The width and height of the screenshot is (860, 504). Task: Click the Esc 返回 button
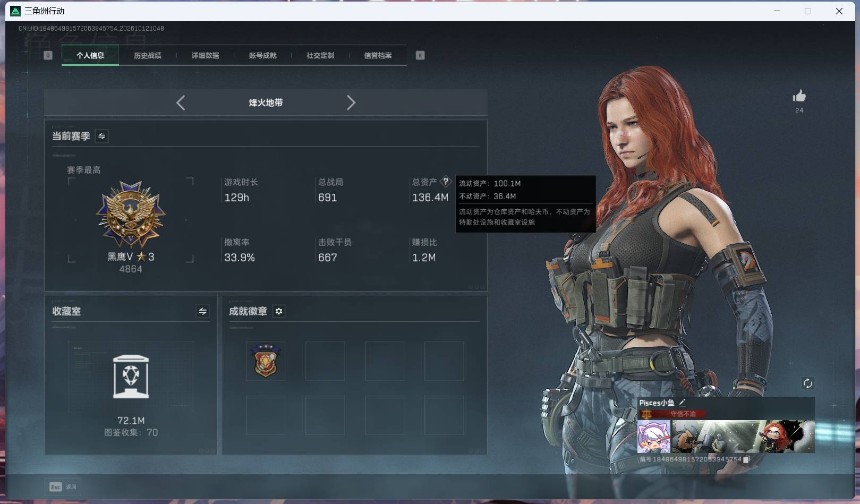point(63,486)
